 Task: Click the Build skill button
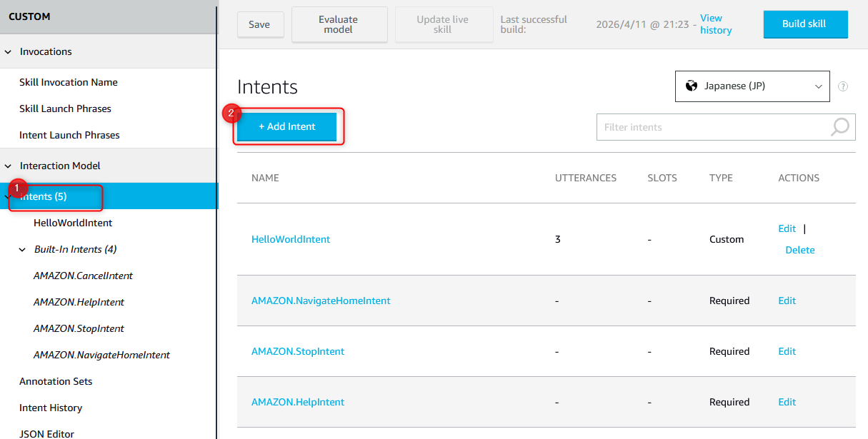[x=804, y=24]
